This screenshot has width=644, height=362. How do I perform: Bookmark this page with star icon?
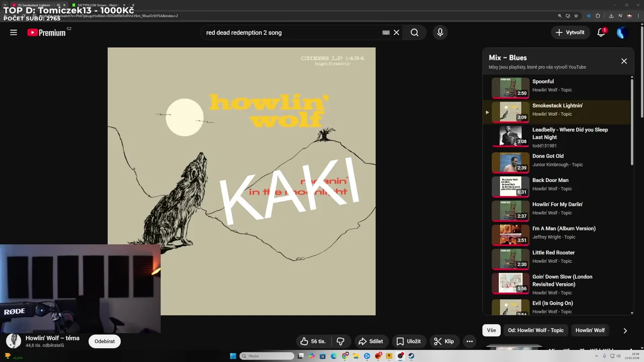point(576,16)
